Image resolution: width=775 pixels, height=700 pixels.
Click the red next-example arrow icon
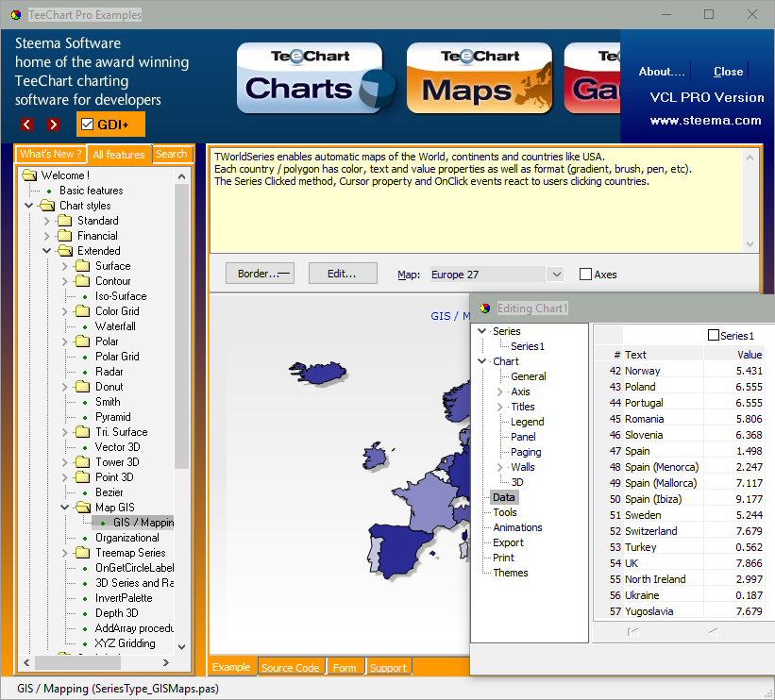click(x=54, y=125)
